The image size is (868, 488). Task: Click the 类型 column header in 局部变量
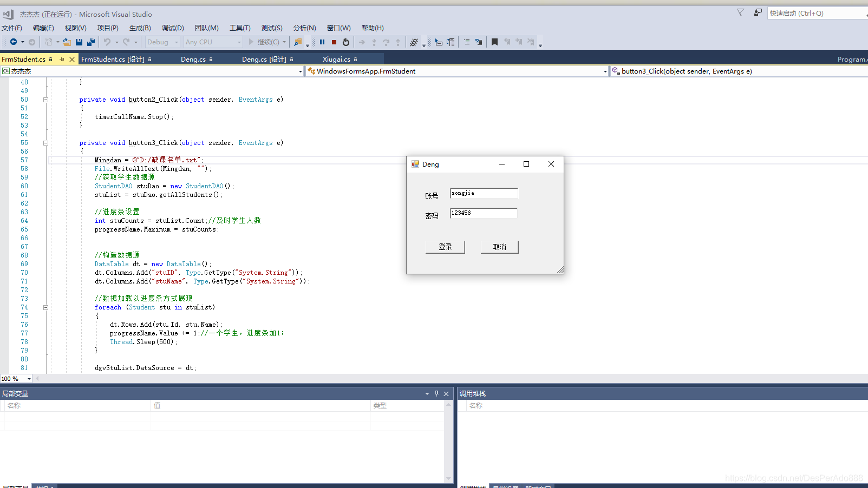tap(407, 406)
